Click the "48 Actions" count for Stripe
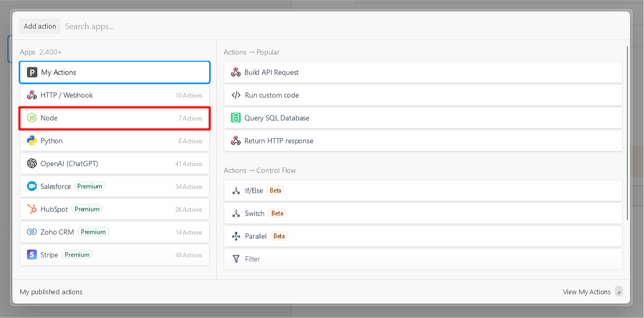Viewport: 644px width, 318px height. (x=189, y=255)
